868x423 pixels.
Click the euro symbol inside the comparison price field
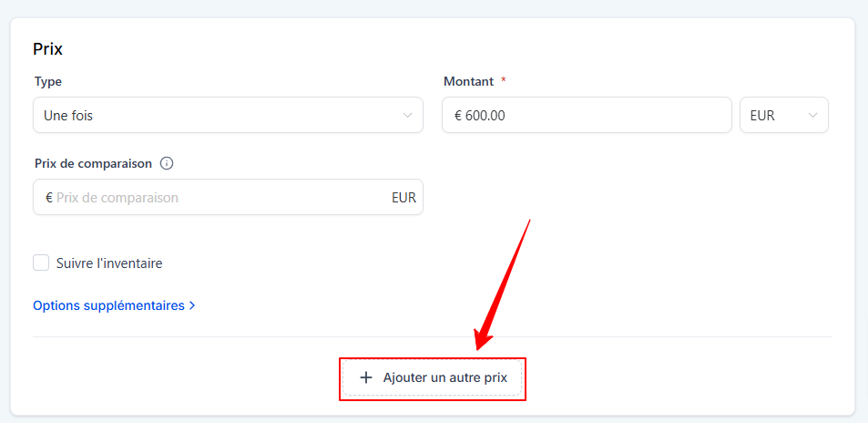48,197
